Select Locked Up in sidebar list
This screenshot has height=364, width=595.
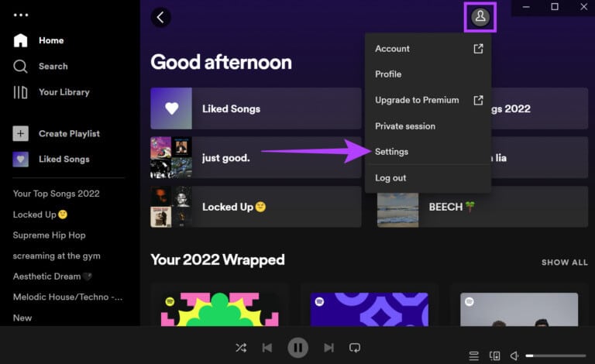click(40, 215)
